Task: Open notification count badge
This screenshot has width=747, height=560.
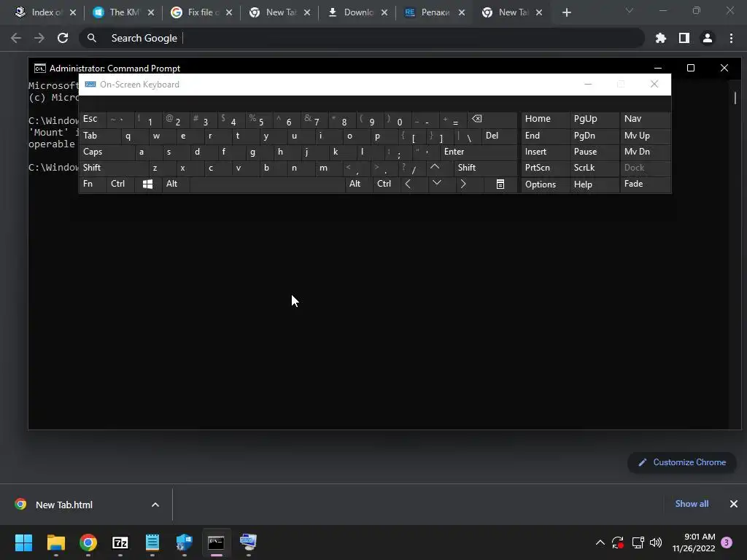Action: (727, 542)
